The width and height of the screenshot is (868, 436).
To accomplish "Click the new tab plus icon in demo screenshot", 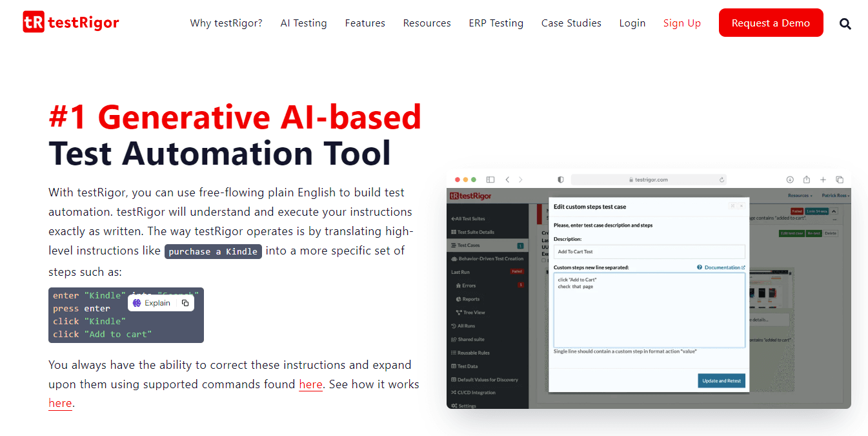I will coord(823,180).
